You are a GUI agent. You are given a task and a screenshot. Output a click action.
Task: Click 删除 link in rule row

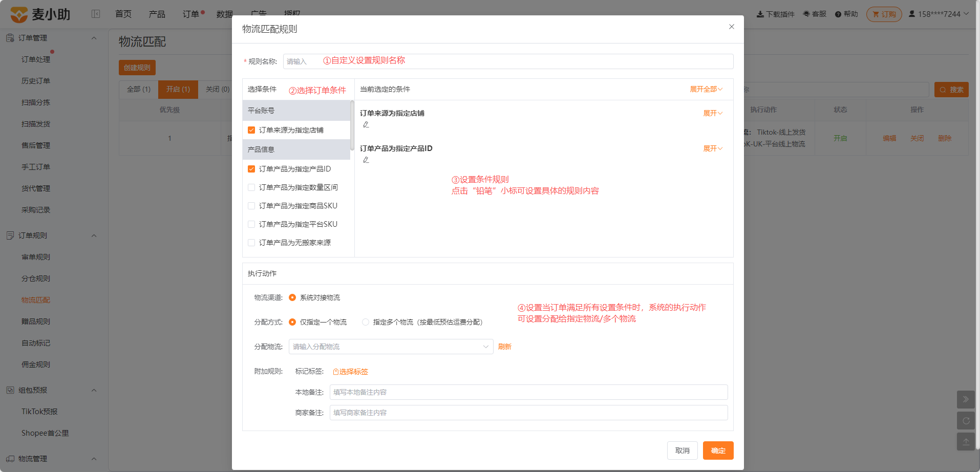[945, 138]
